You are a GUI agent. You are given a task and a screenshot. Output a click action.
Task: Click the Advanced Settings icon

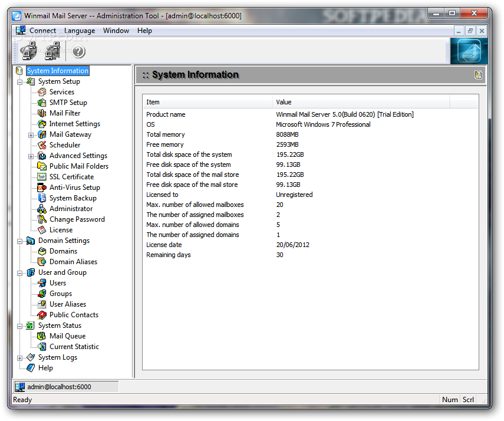coord(42,156)
